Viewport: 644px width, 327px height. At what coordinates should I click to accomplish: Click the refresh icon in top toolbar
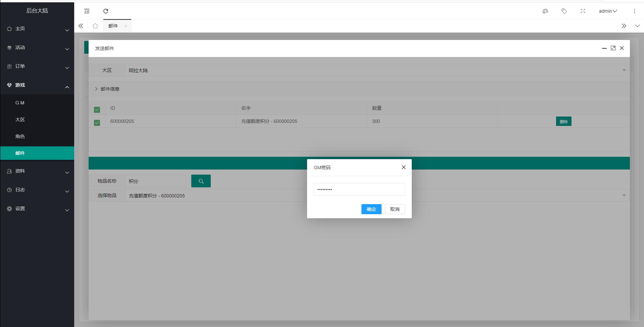coord(106,11)
